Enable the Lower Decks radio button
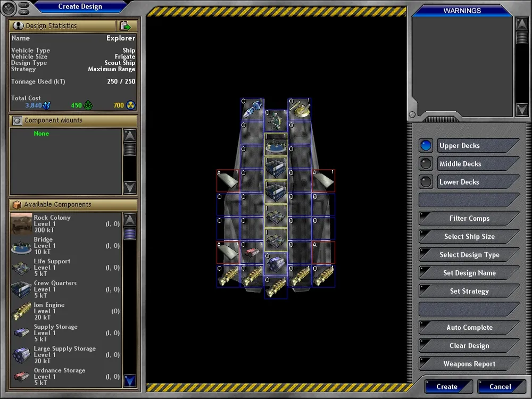 click(x=426, y=182)
